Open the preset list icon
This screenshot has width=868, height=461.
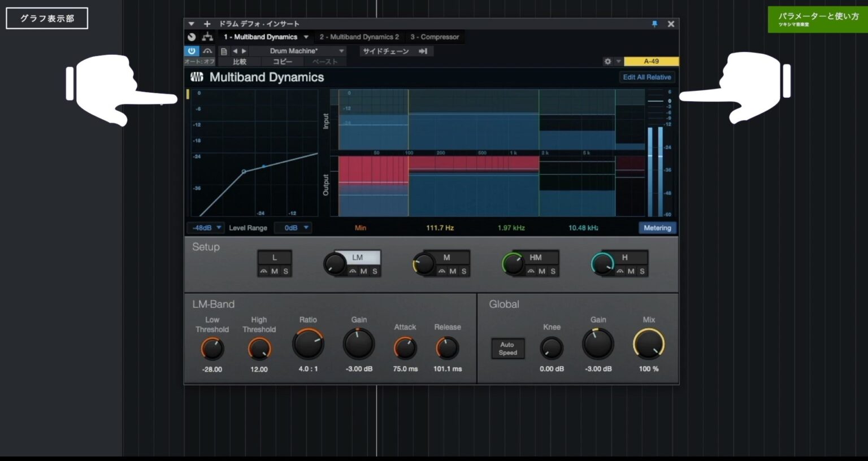click(x=224, y=51)
